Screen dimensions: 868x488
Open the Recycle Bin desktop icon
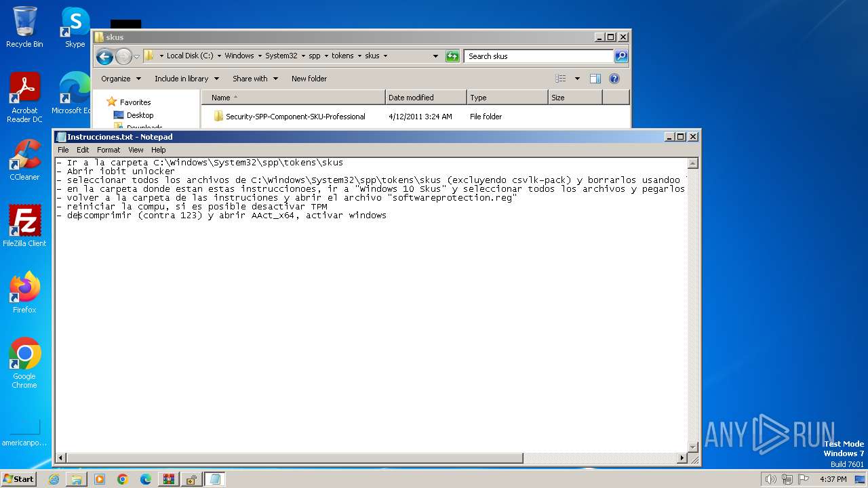pos(24,27)
